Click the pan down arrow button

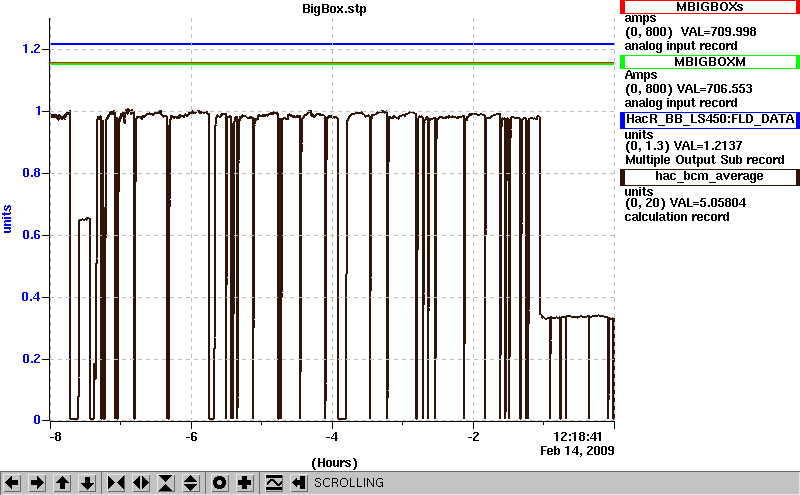88,483
